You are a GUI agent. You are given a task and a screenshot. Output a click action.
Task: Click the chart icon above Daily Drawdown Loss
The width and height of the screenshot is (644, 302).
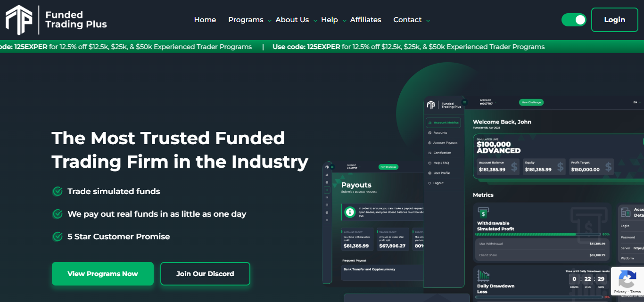pos(483,275)
